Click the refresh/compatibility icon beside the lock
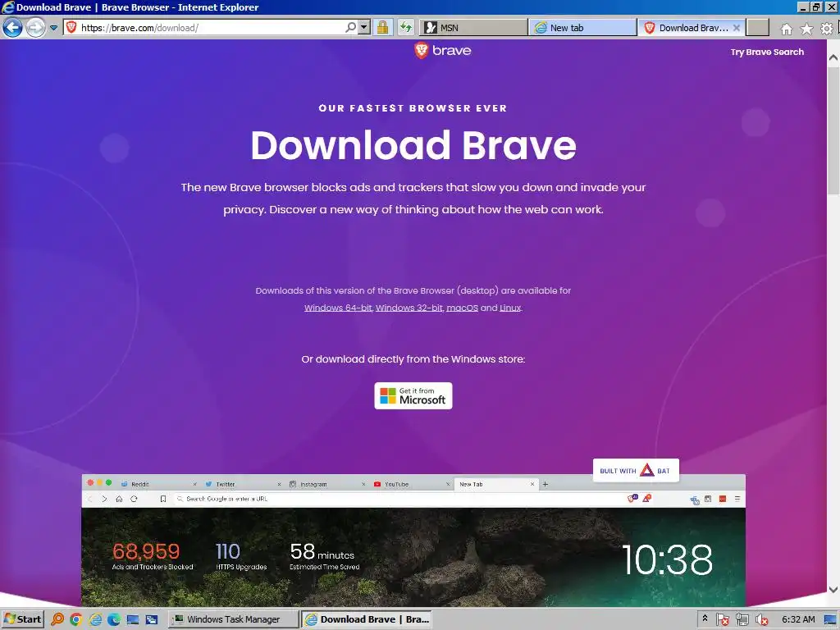Image resolution: width=840 pixels, height=630 pixels. coord(406,27)
